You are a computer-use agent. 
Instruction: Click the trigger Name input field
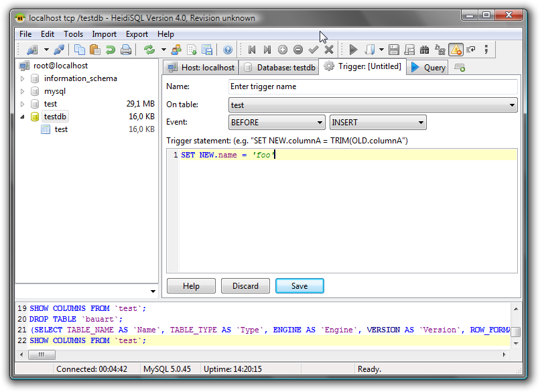[x=373, y=86]
